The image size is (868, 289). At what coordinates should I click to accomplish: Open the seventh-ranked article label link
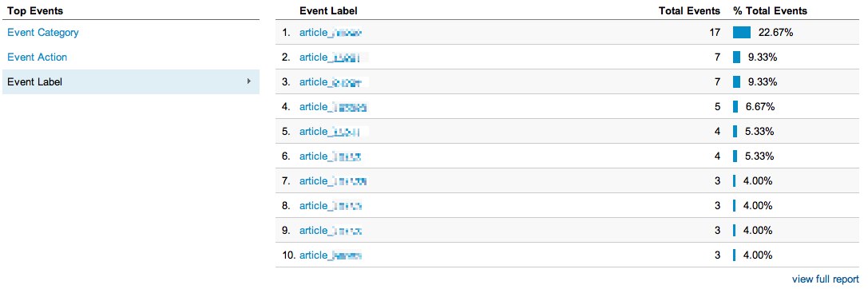click(x=333, y=181)
